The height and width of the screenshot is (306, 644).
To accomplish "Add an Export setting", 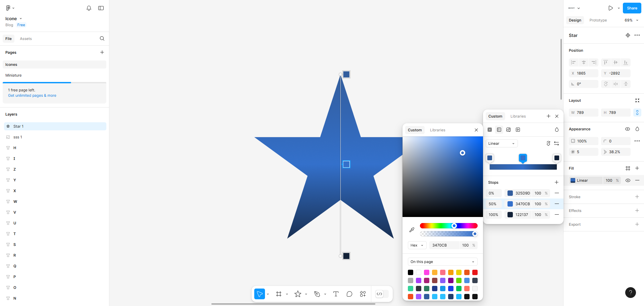I will [637, 224].
